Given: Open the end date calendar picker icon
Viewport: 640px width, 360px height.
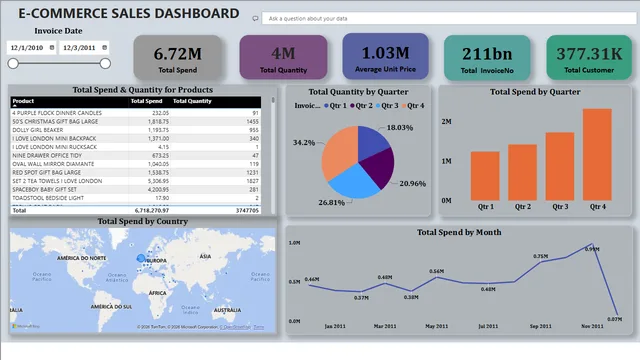Looking at the screenshot, I should tap(104, 48).
